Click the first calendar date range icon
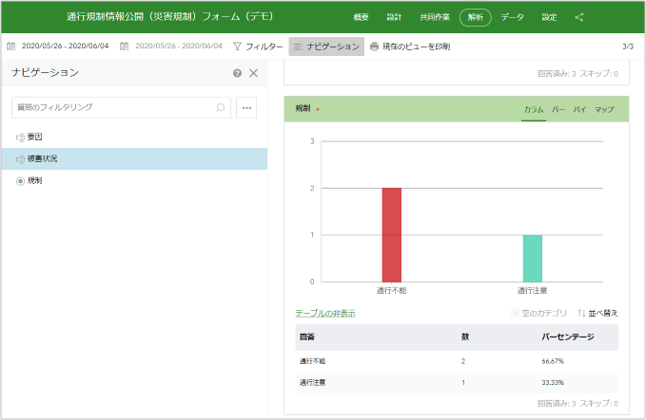The image size is (646, 420). [x=11, y=46]
